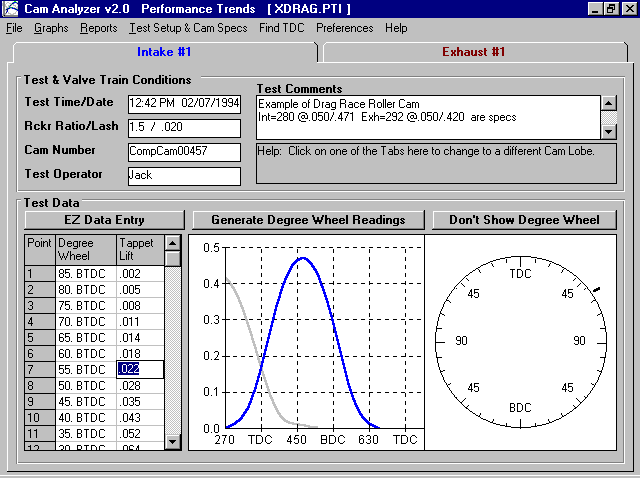Open the Help menu
The width and height of the screenshot is (640, 480).
tap(396, 28)
